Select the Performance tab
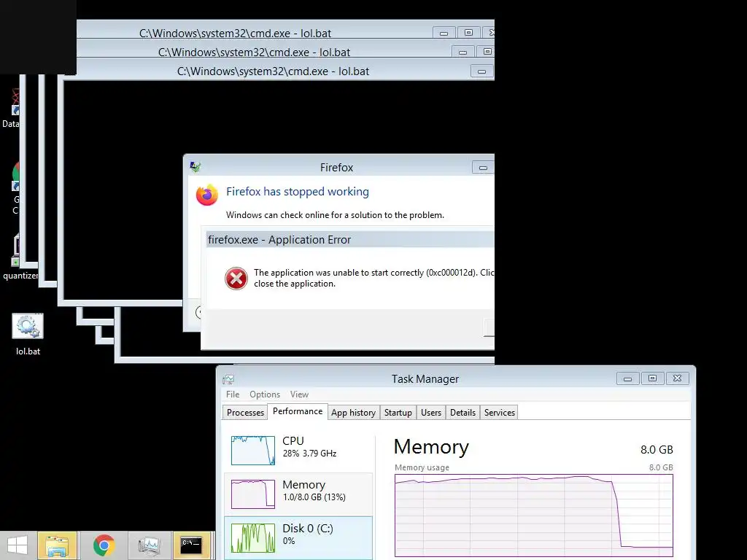The image size is (747, 560). 298,411
